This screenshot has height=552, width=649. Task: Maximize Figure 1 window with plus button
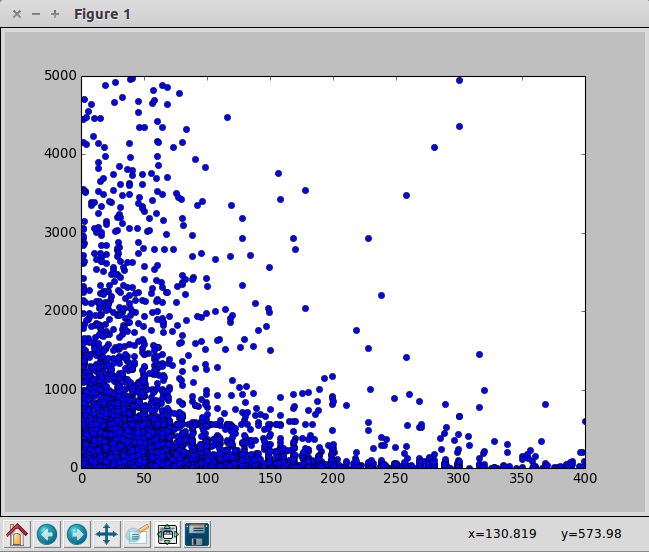click(x=55, y=14)
